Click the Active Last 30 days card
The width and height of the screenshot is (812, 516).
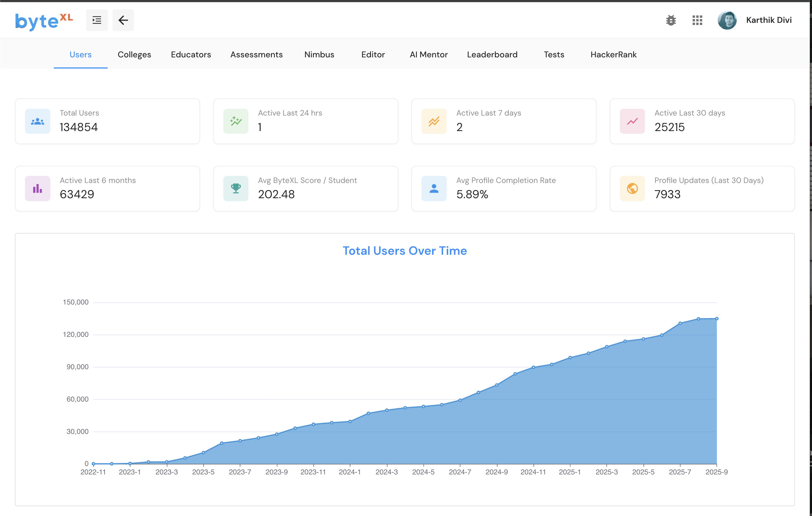702,121
